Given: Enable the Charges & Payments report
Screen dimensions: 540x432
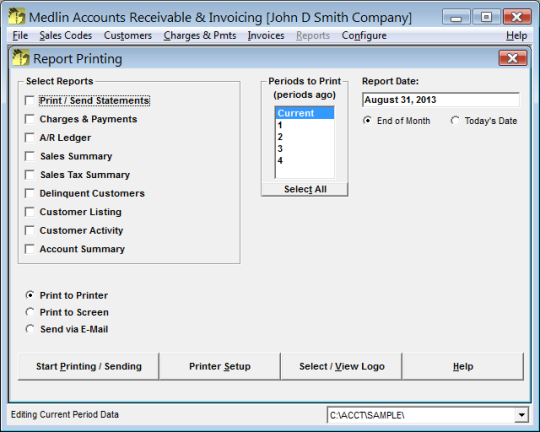Looking at the screenshot, I should (30, 119).
